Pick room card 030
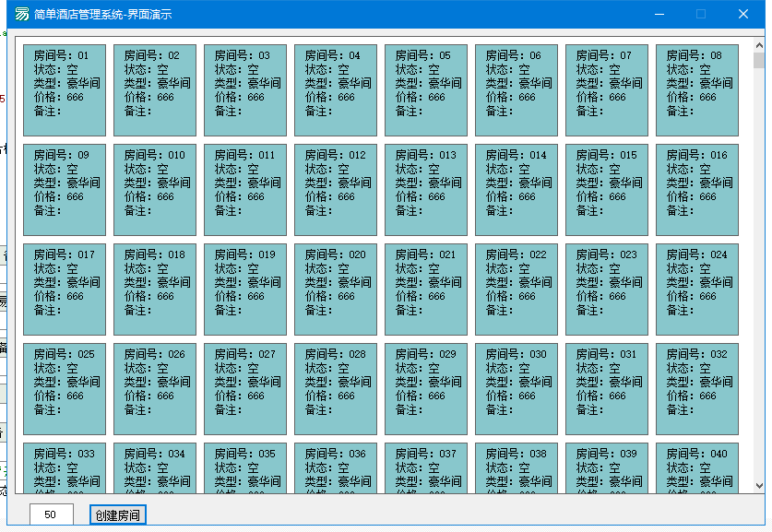Viewport: 772px width, 532px height. tap(517, 389)
